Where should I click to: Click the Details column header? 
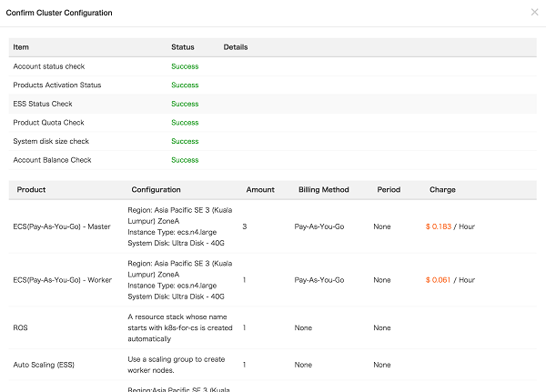click(x=235, y=47)
